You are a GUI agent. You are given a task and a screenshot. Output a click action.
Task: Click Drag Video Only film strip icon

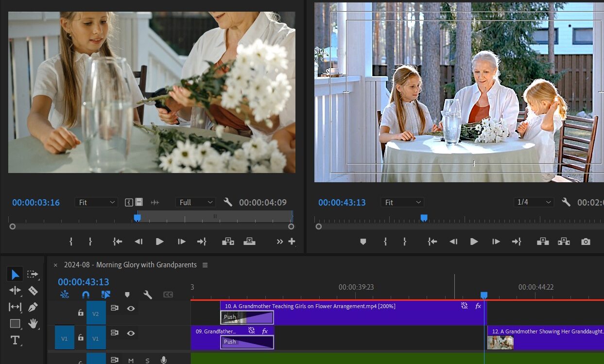(x=139, y=202)
